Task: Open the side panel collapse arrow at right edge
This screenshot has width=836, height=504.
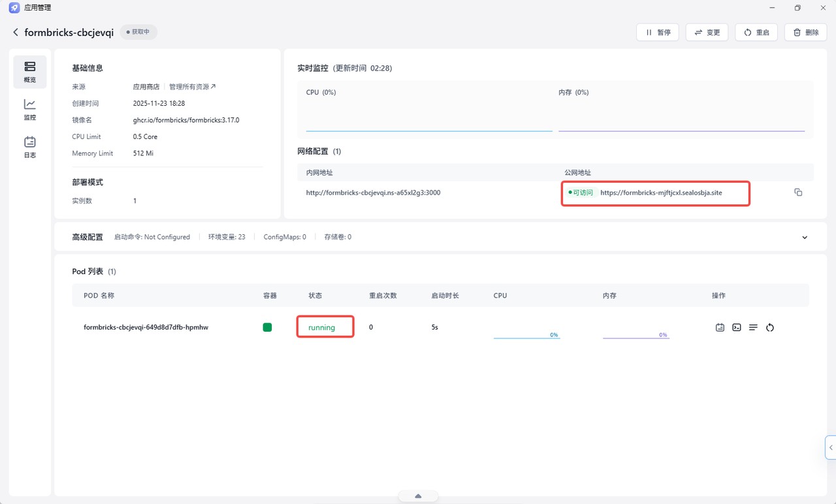Action: click(x=831, y=448)
